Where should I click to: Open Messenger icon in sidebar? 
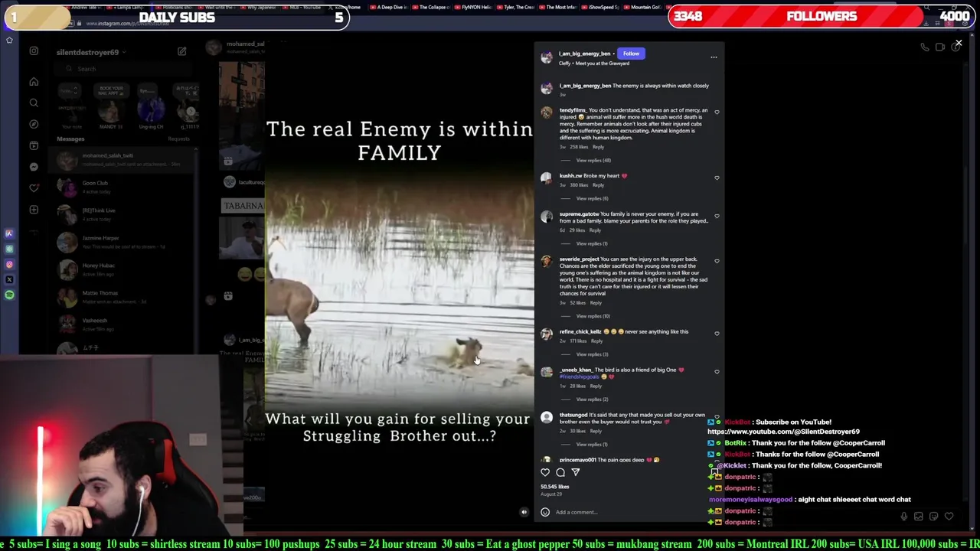(34, 167)
